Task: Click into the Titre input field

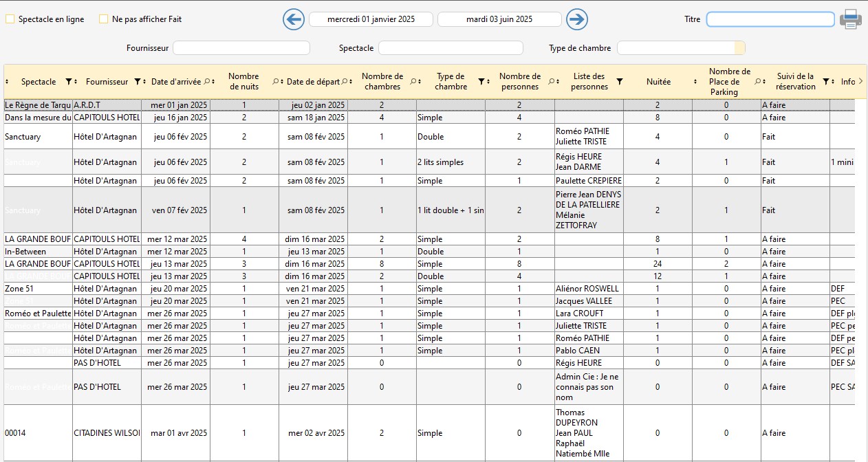Action: pos(770,19)
